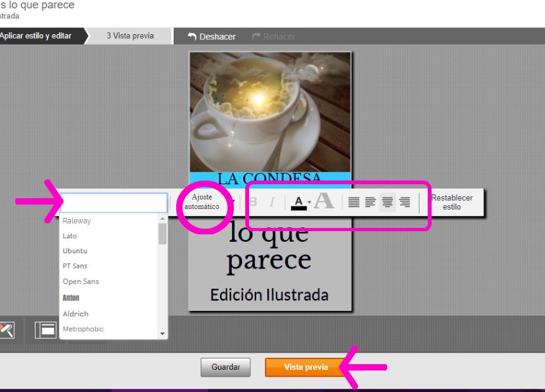Apply italic formatting to the title text
Image resolution: width=545 pixels, height=392 pixels.
pyautogui.click(x=271, y=203)
